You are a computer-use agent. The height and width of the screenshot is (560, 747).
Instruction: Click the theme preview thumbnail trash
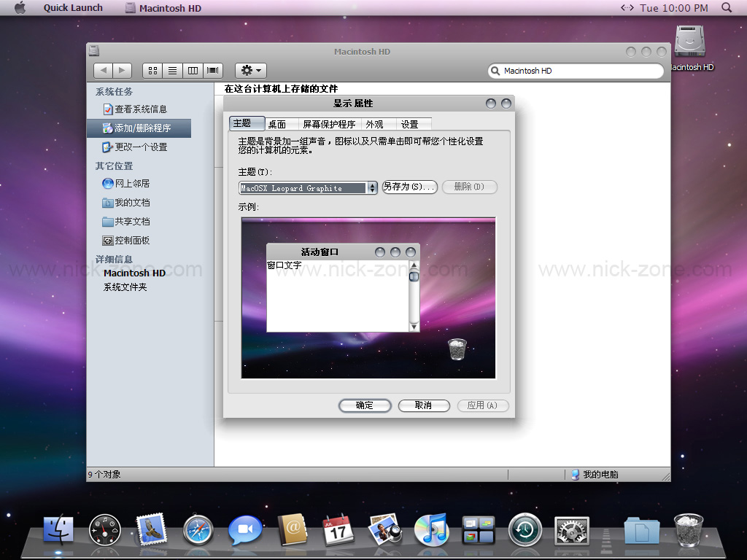[457, 349]
